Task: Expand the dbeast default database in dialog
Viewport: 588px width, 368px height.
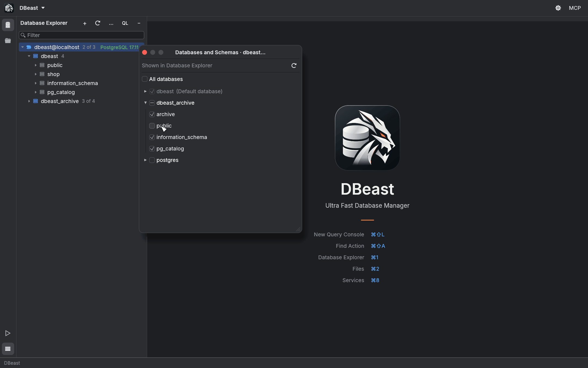Action: pyautogui.click(x=145, y=91)
